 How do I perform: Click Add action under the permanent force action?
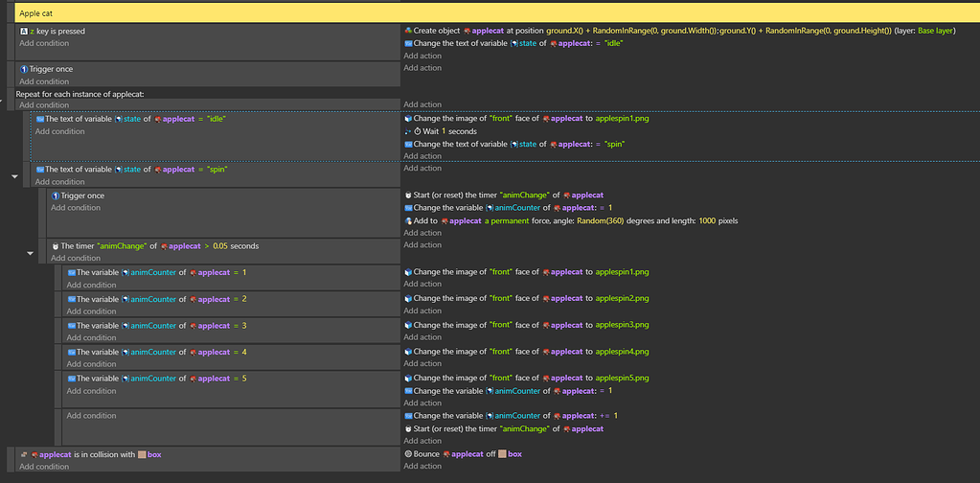click(x=422, y=233)
